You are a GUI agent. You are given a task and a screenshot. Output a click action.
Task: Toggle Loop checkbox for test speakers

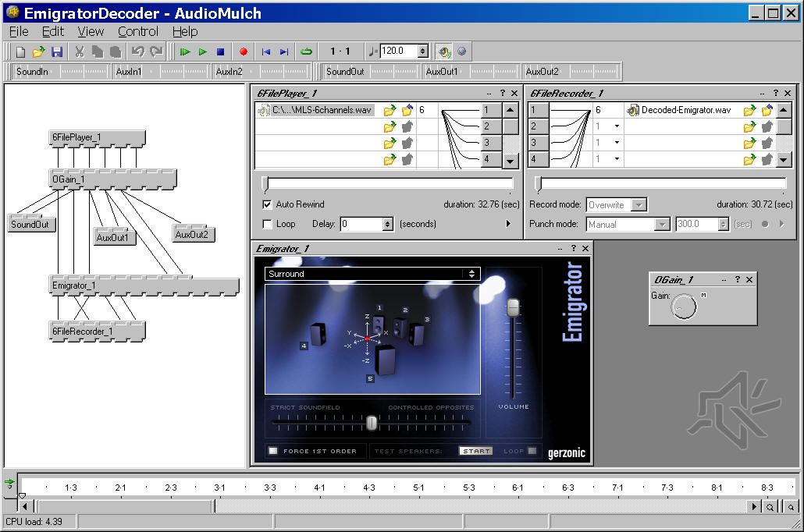[x=532, y=451]
